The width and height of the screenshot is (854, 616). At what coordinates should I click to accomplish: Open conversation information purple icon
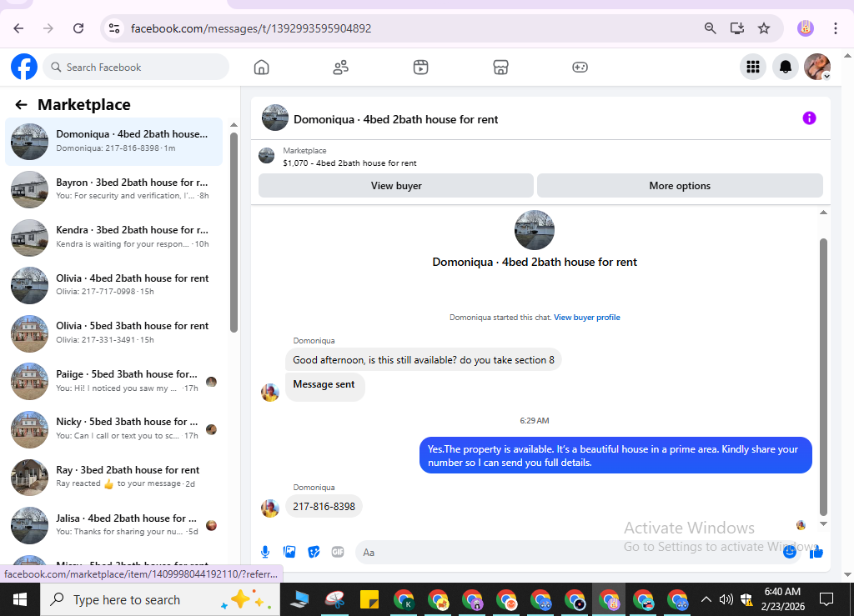click(x=809, y=118)
